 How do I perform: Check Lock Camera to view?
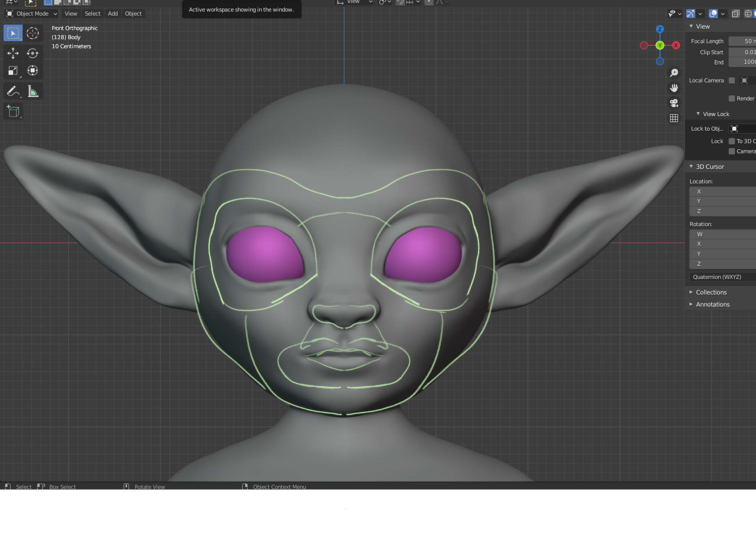coord(732,151)
